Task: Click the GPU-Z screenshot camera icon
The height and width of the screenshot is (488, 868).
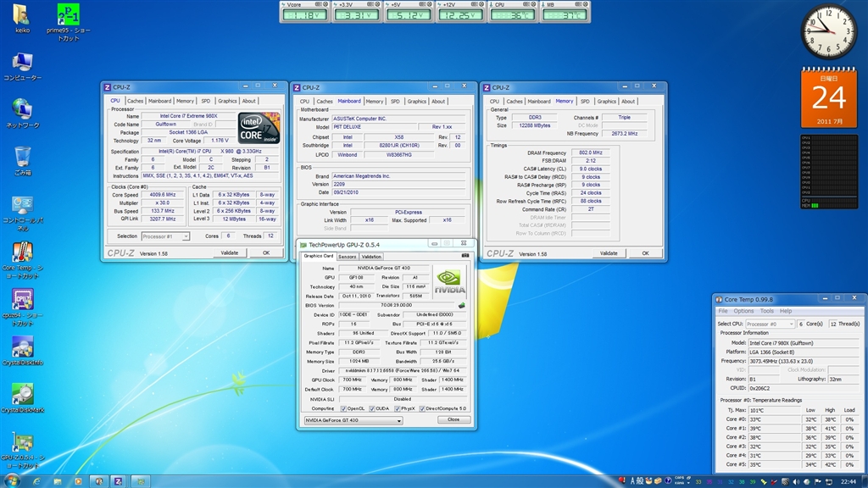Action: click(465, 255)
